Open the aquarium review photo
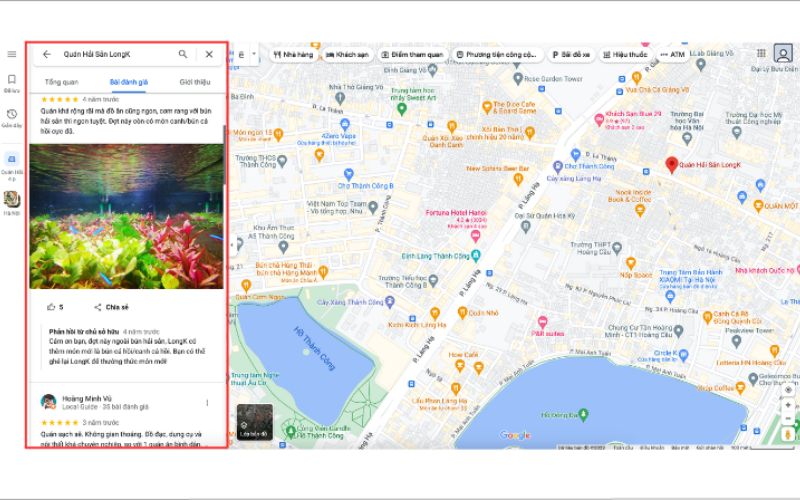Screen dimensions: 800x500 [x=127, y=216]
